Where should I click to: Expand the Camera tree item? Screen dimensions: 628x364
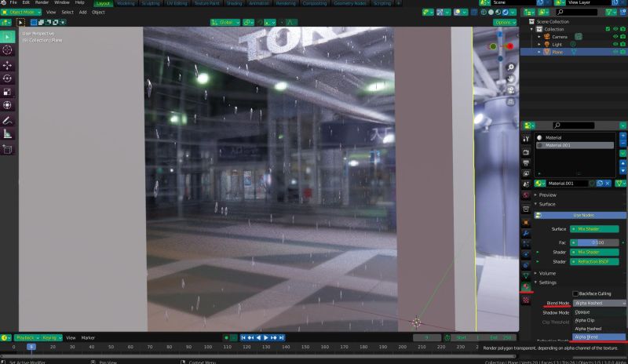[x=539, y=36]
